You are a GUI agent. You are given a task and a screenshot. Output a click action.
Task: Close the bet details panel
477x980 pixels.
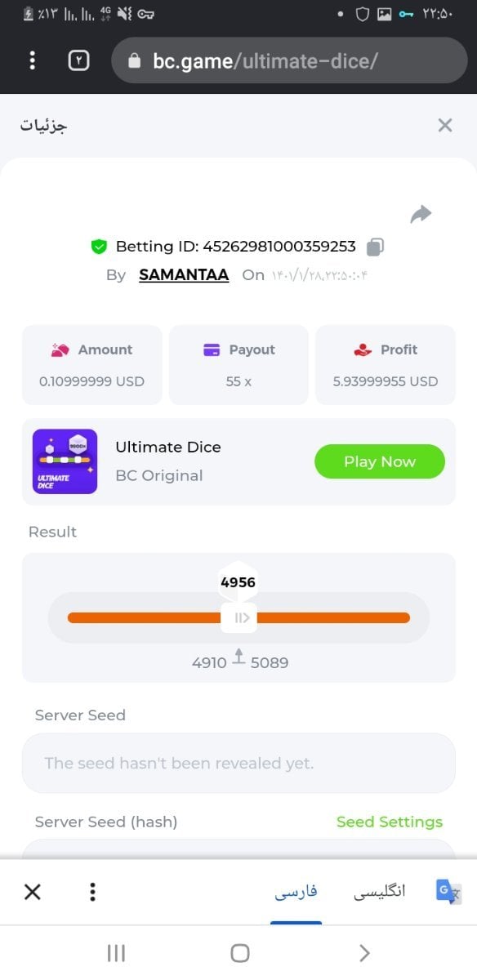click(x=445, y=125)
